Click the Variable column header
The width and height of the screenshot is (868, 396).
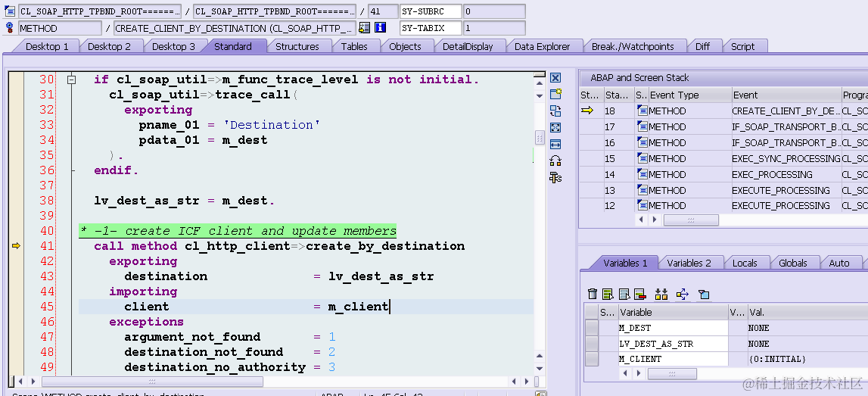(674, 313)
